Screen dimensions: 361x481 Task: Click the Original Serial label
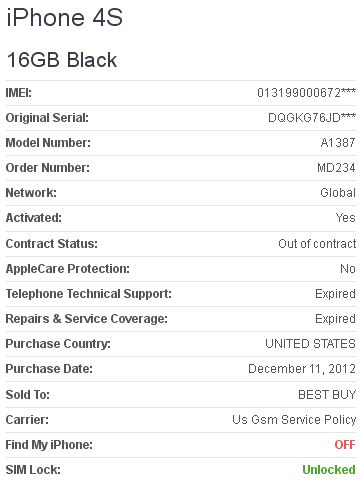pos(47,118)
